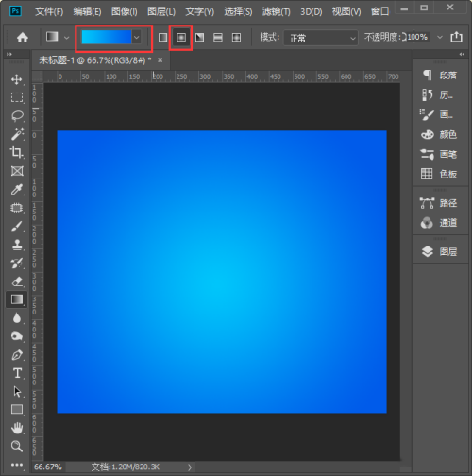Open the 通道 channels panel button
Screen dimensions: 472x476
[440, 223]
